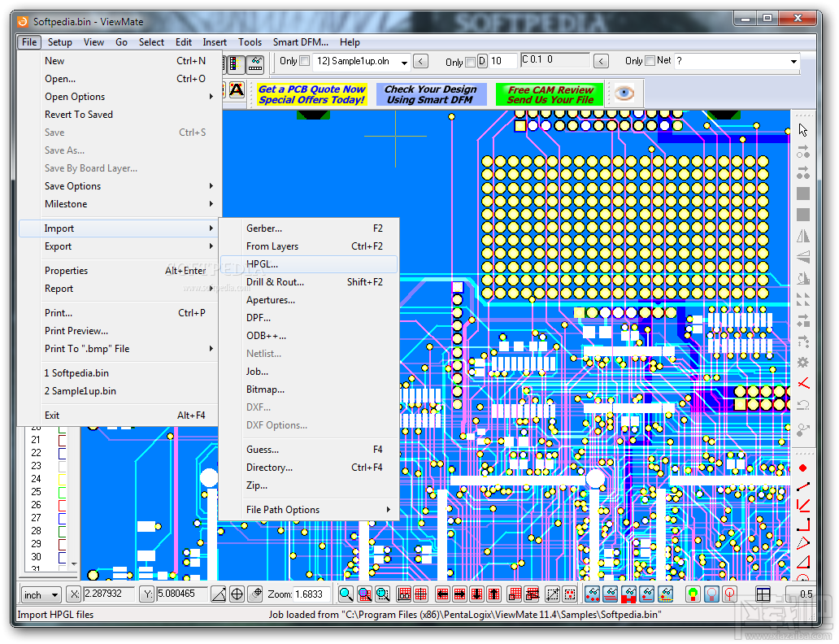Click the pan up red arrow icon
Viewport: 839px width, 644px height.
[x=494, y=594]
